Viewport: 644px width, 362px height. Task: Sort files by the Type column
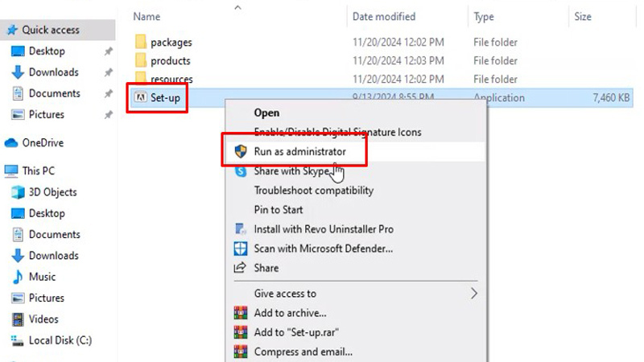coord(484,17)
